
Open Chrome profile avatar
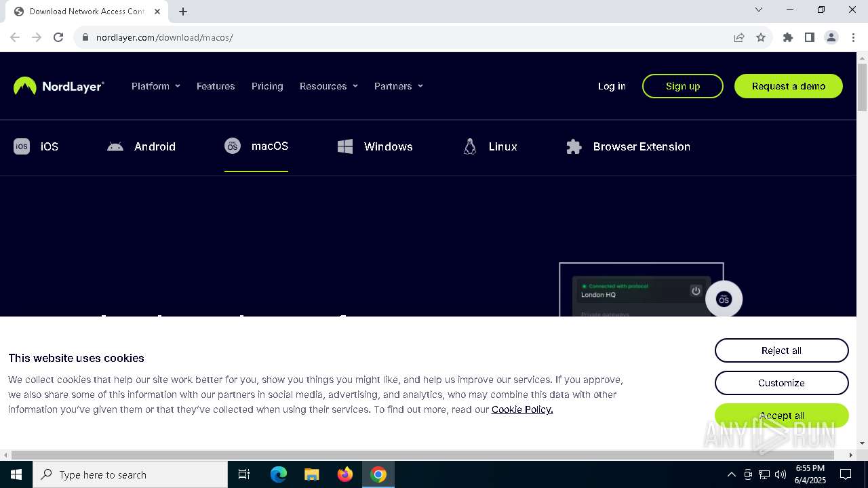click(831, 37)
